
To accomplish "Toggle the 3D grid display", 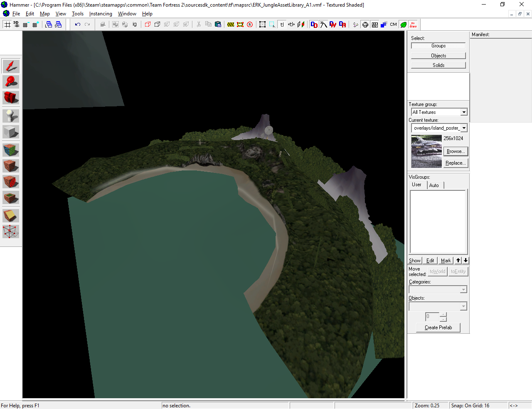I will [x=17, y=25].
